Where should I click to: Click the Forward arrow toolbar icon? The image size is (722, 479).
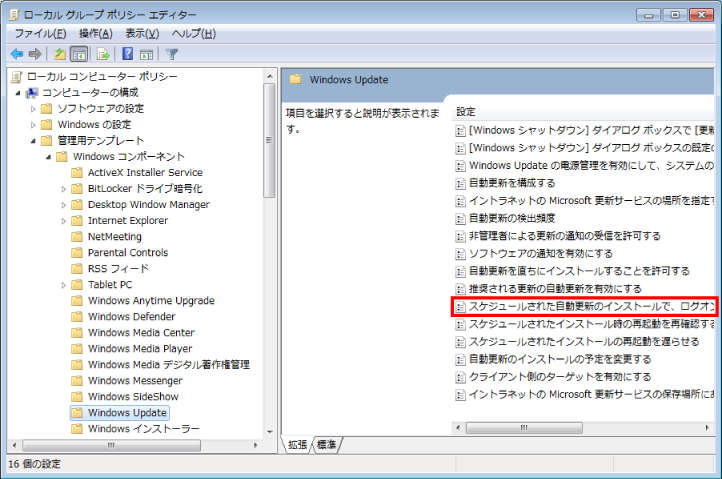click(x=35, y=54)
